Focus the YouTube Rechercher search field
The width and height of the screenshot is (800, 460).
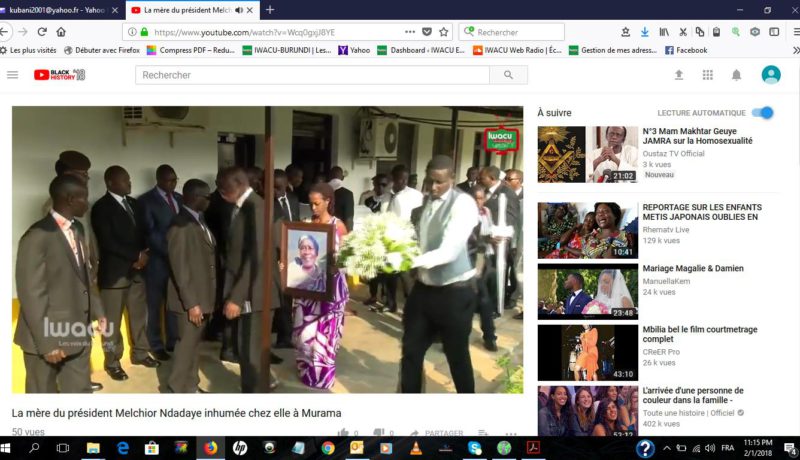(312, 75)
